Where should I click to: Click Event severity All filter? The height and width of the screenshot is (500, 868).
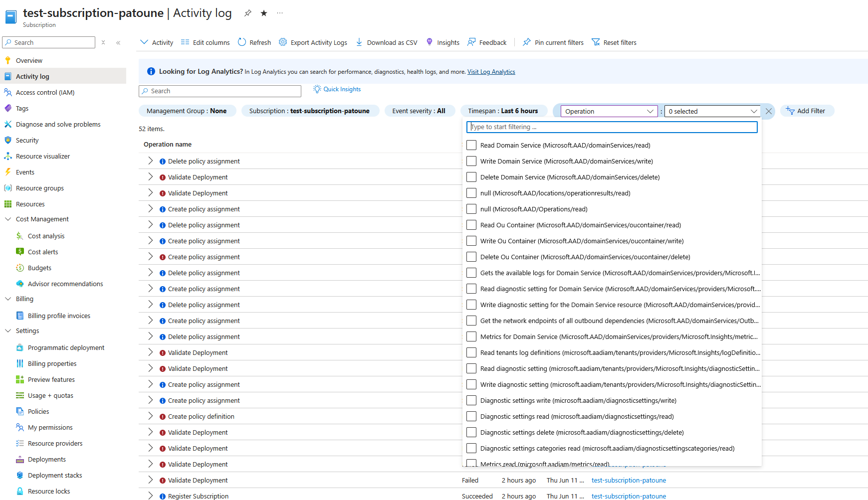419,111
